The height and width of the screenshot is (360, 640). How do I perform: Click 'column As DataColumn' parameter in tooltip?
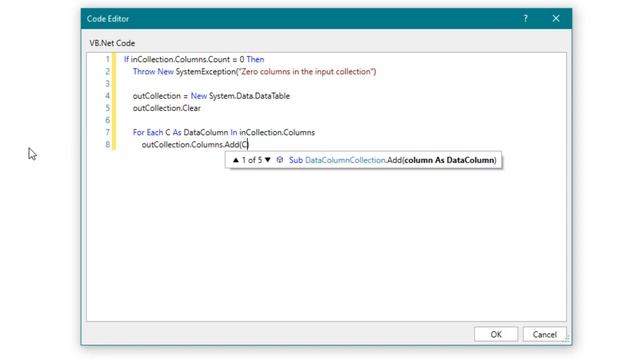[x=449, y=160]
